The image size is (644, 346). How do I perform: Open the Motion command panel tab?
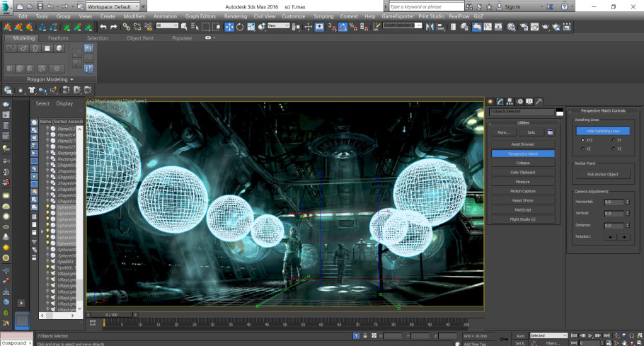point(519,101)
